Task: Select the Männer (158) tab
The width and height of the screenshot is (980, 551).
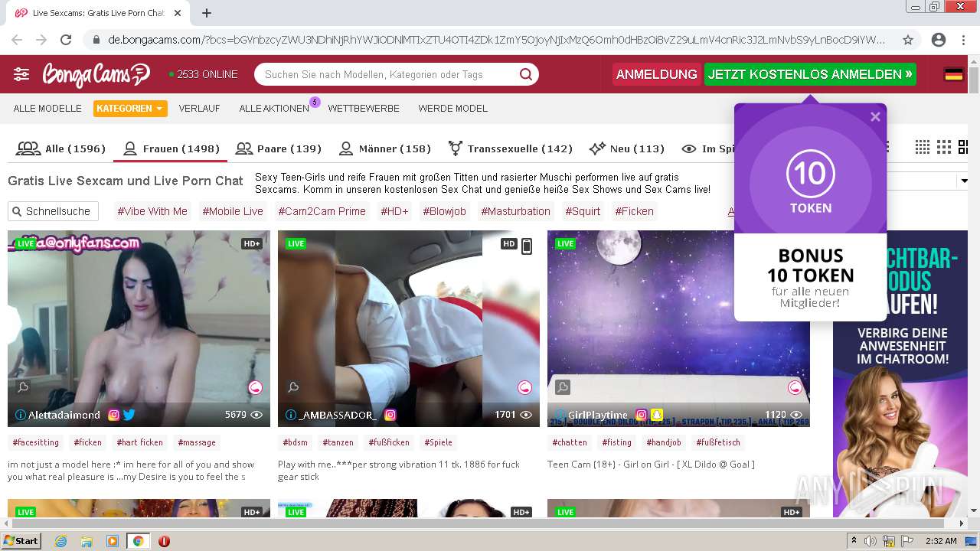Action: (384, 148)
